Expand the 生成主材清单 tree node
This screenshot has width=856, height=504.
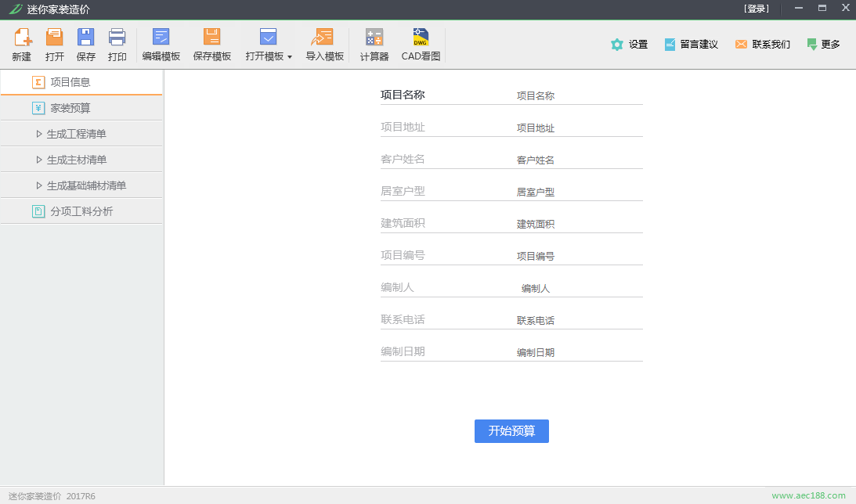coord(39,160)
